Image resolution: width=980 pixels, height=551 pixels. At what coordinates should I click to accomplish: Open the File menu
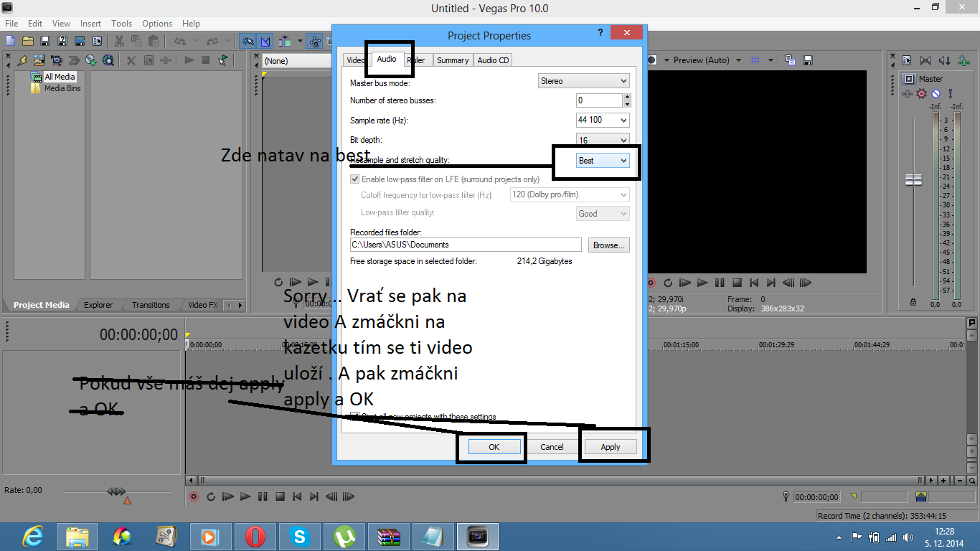11,24
